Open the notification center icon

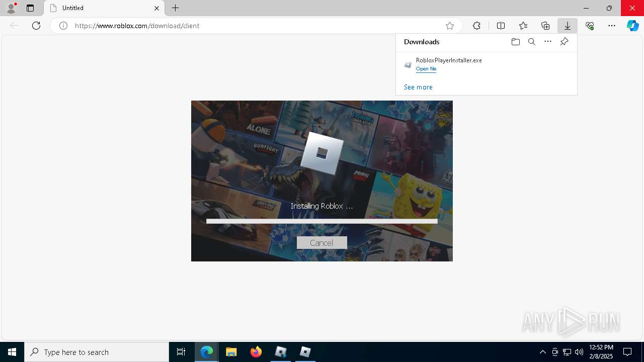(x=627, y=352)
